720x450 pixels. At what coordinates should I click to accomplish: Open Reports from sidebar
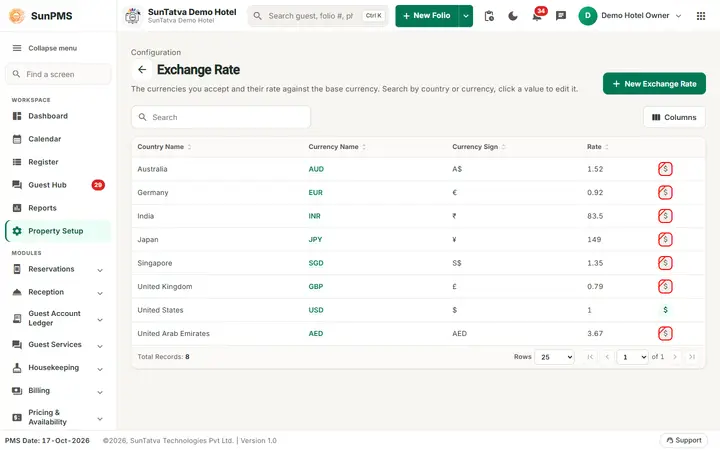[58, 208]
